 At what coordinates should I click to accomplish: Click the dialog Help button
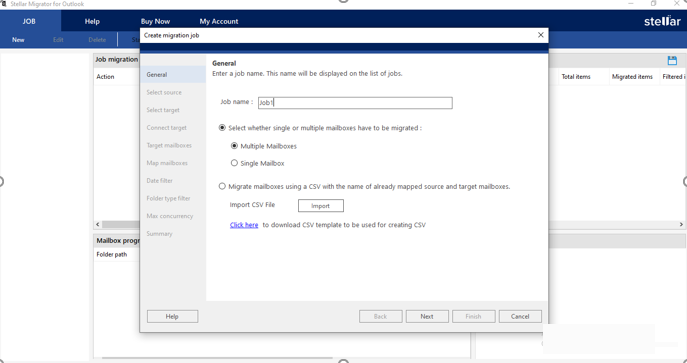172,316
